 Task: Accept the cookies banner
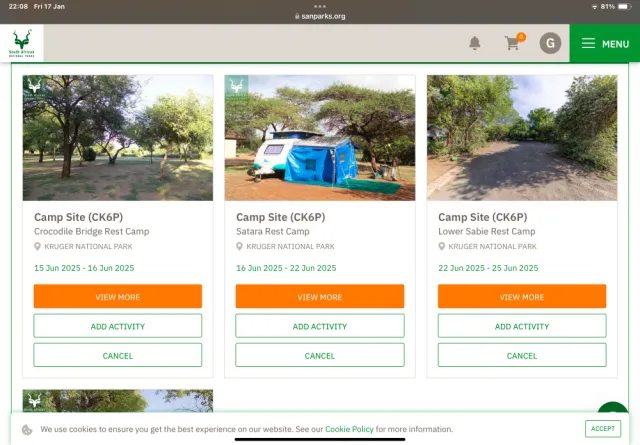tap(603, 429)
